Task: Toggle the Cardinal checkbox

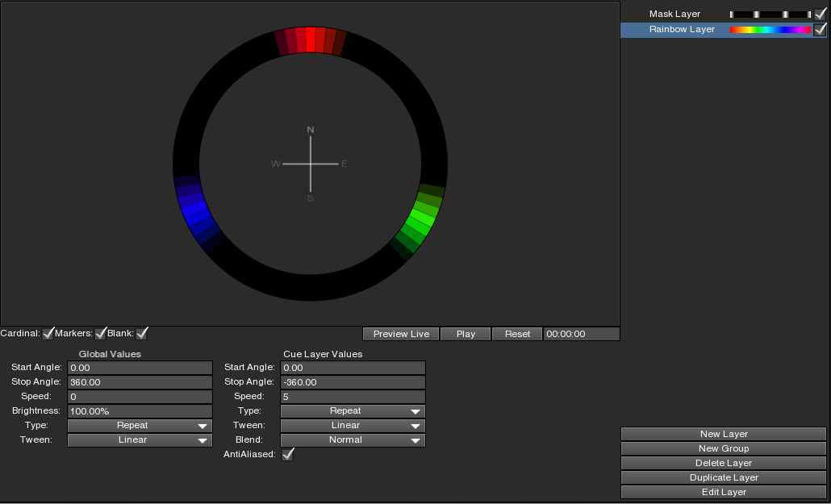Action: tap(48, 333)
